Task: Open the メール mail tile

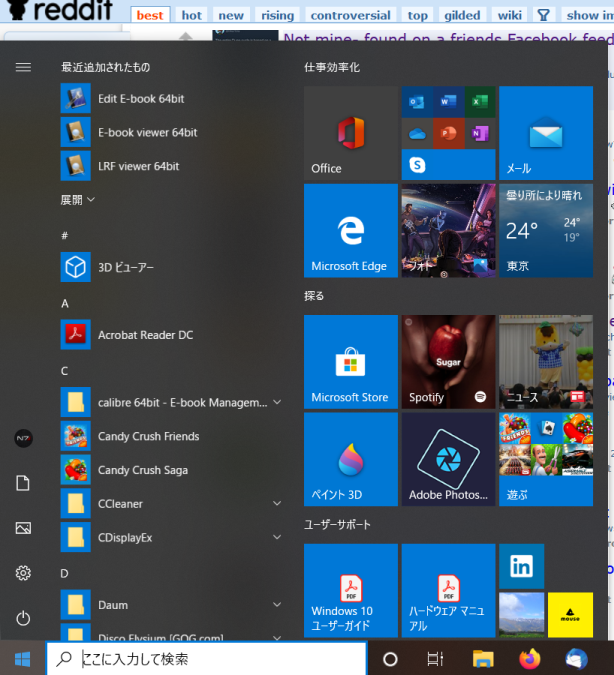Action: pos(546,133)
